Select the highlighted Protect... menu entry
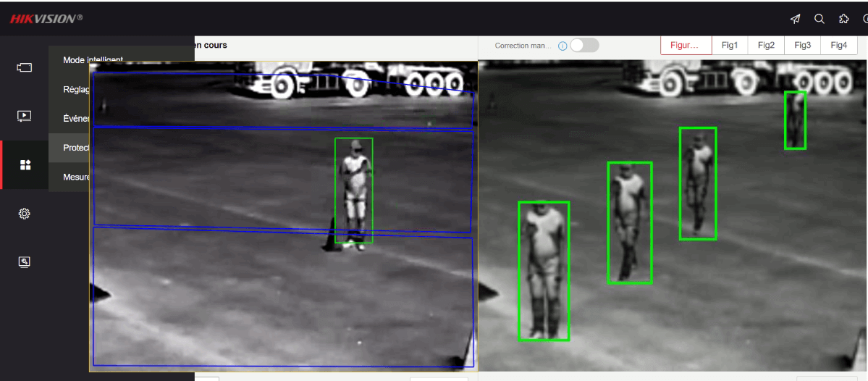The image size is (868, 381). (x=76, y=148)
